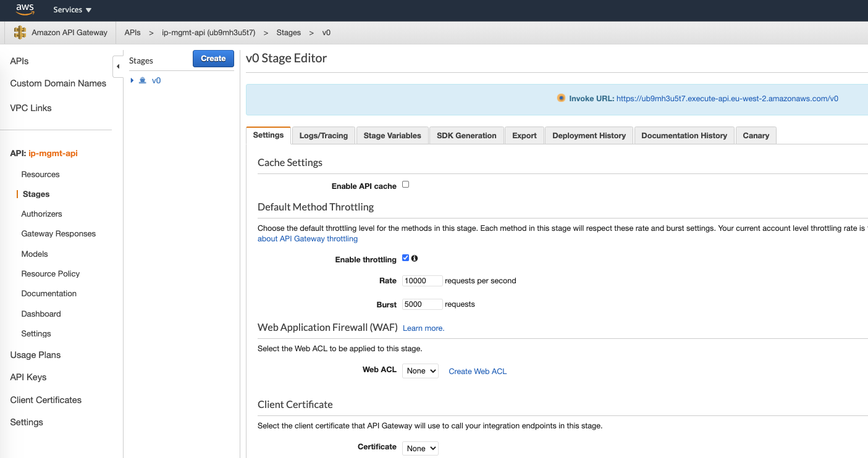868x458 pixels.
Task: Open Documentation in the sidebar
Action: click(x=49, y=294)
